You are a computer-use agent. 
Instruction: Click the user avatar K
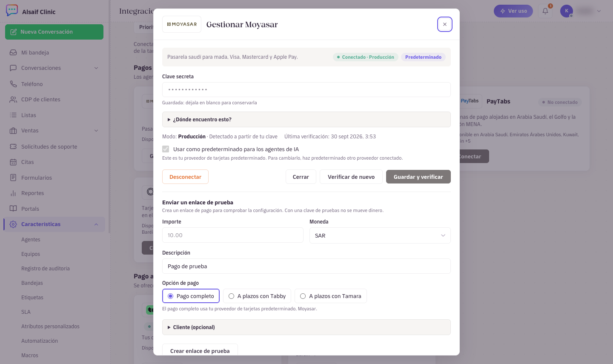click(567, 11)
